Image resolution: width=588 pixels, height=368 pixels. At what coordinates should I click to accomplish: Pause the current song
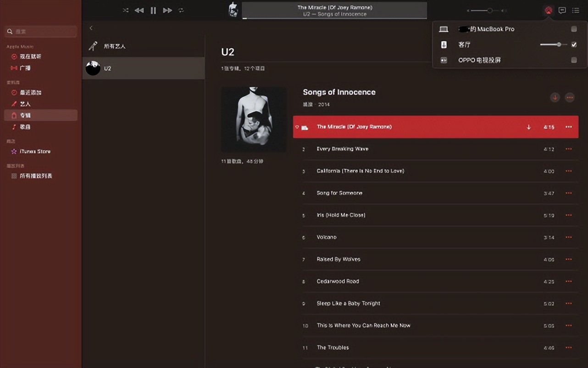pyautogui.click(x=153, y=10)
